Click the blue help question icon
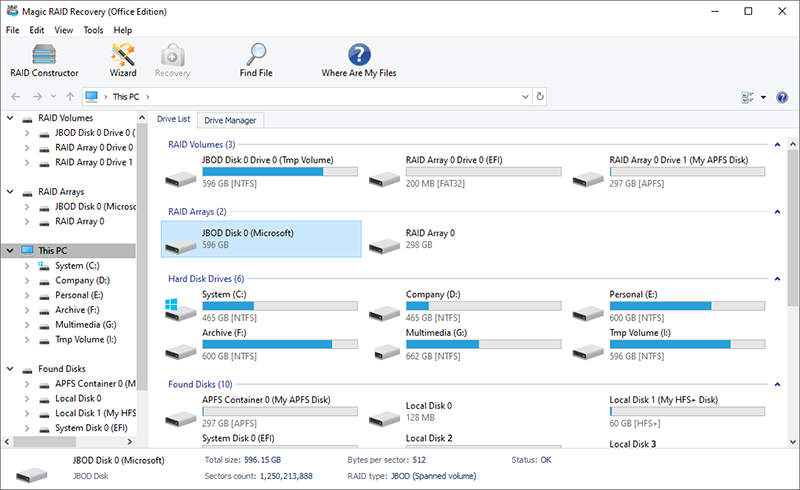This screenshot has width=800, height=490. pyautogui.click(x=782, y=97)
